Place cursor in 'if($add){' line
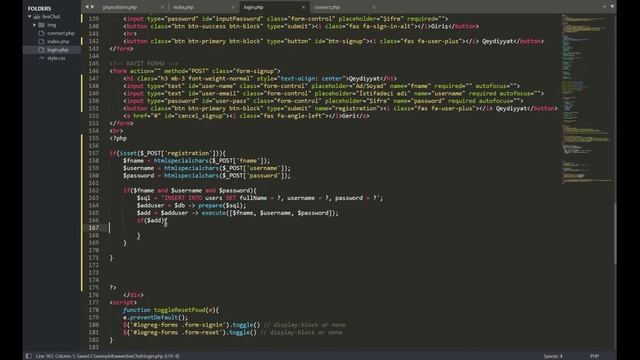The height and width of the screenshot is (360, 640). pos(152,220)
